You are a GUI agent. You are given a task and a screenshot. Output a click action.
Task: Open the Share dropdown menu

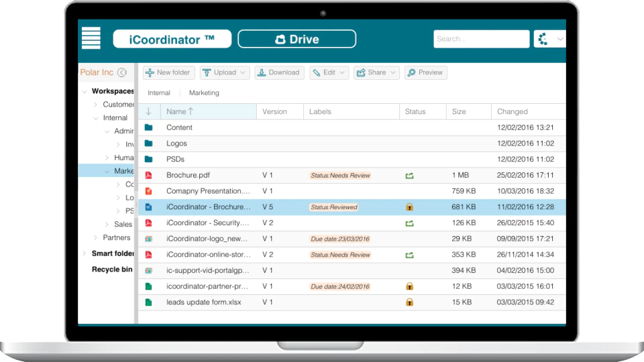(376, 72)
